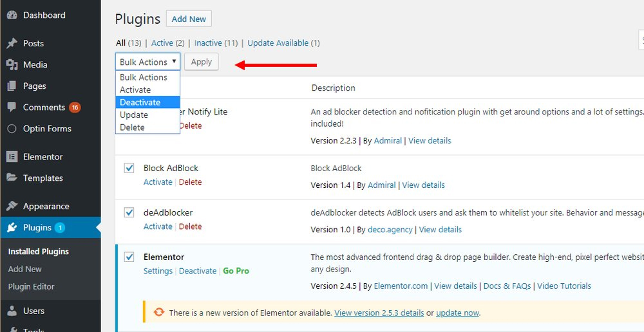The image size is (644, 332).
Task: Click the Plugins plug icon
Action: coord(12,227)
